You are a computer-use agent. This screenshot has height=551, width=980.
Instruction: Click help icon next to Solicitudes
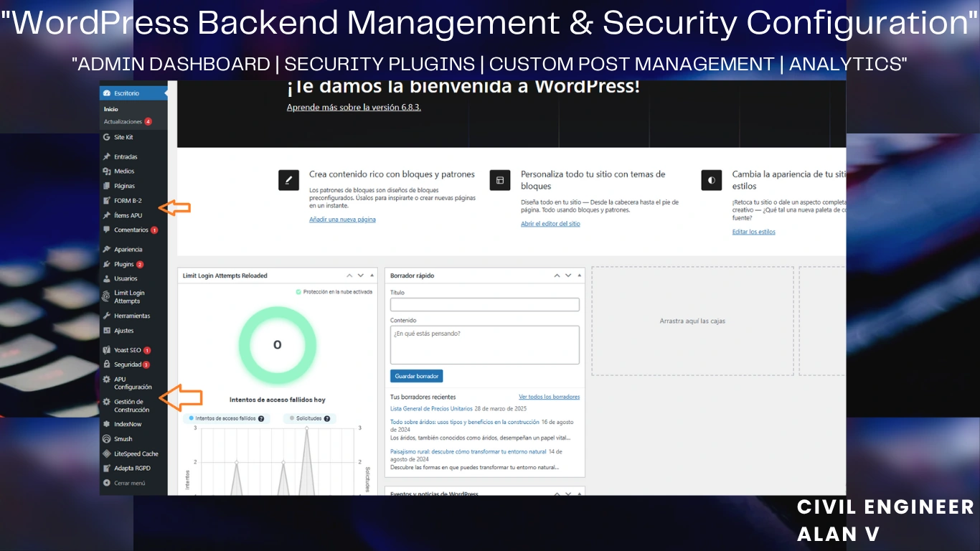tap(327, 418)
